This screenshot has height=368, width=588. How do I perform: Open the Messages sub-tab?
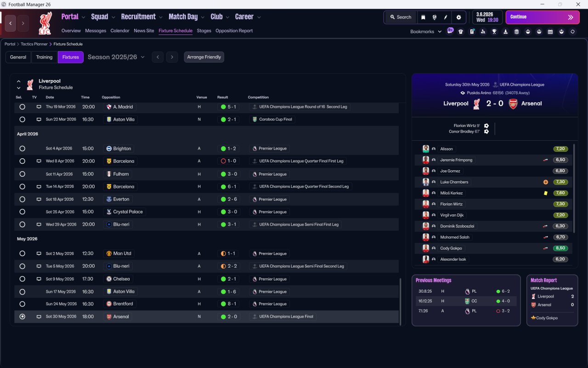(96, 31)
